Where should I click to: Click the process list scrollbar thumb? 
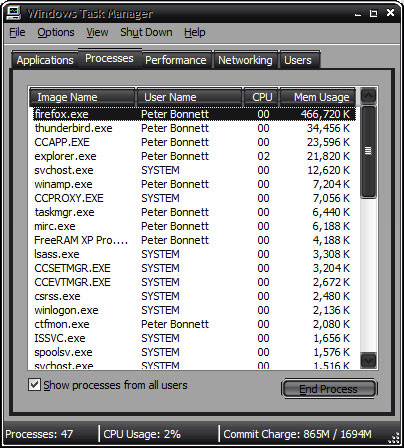tap(368, 152)
